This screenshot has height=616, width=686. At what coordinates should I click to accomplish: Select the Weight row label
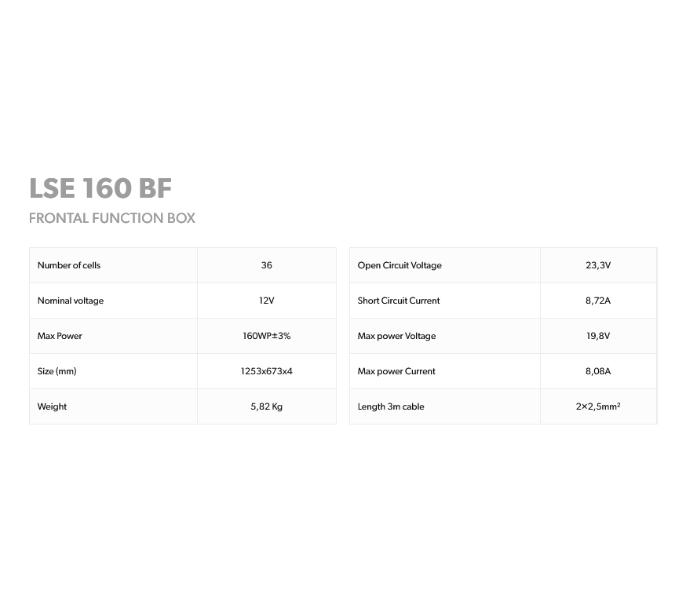53,406
